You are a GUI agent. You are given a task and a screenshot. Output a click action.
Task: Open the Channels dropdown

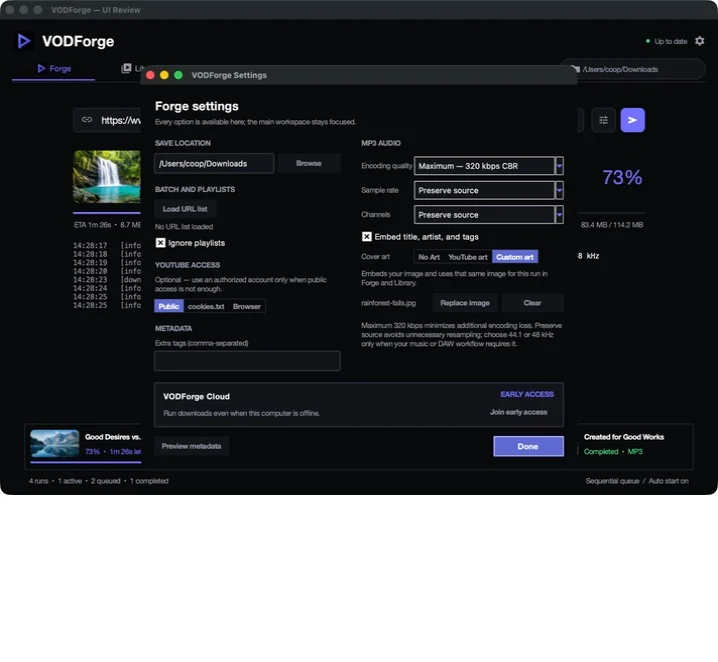(489, 214)
